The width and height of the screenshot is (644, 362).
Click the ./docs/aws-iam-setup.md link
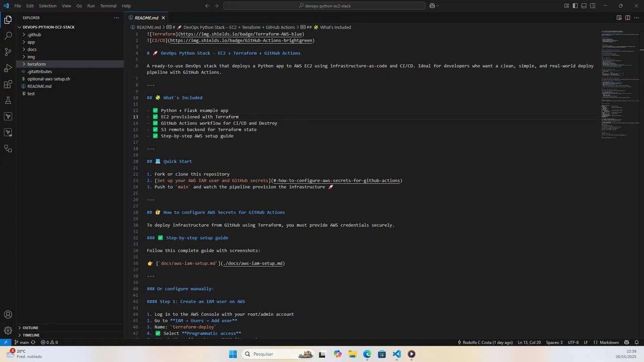(x=253, y=263)
